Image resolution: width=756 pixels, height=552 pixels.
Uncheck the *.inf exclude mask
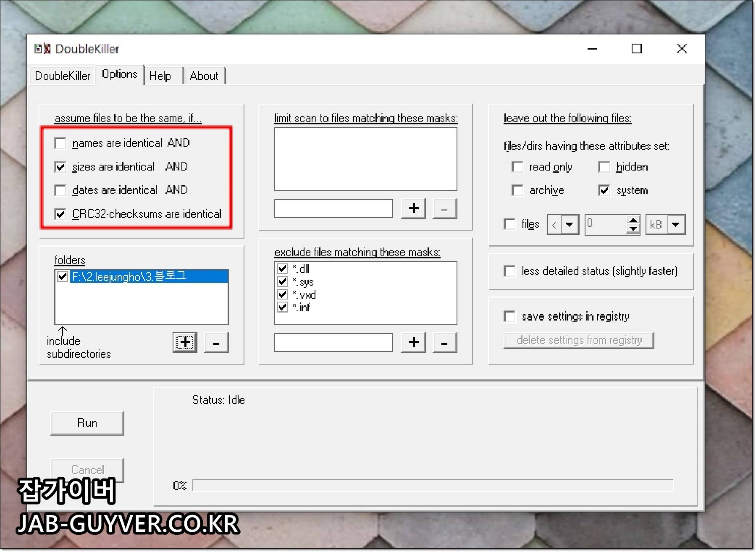[283, 307]
